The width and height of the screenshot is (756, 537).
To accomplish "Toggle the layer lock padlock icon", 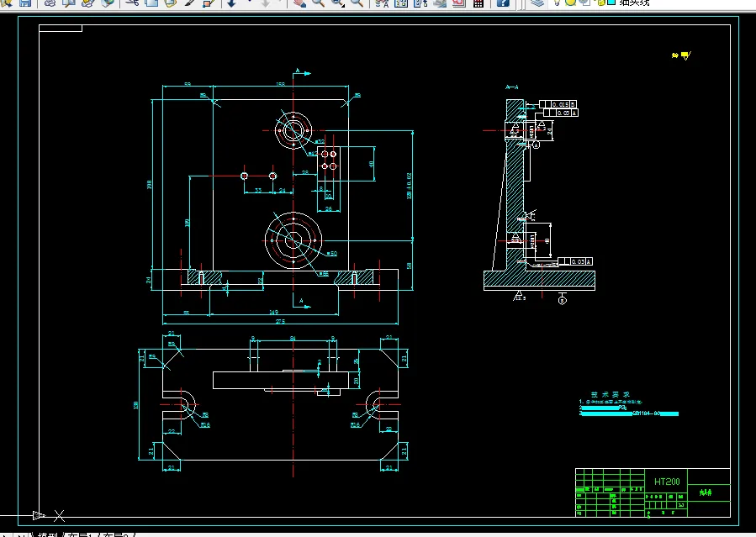I will coord(600,3).
